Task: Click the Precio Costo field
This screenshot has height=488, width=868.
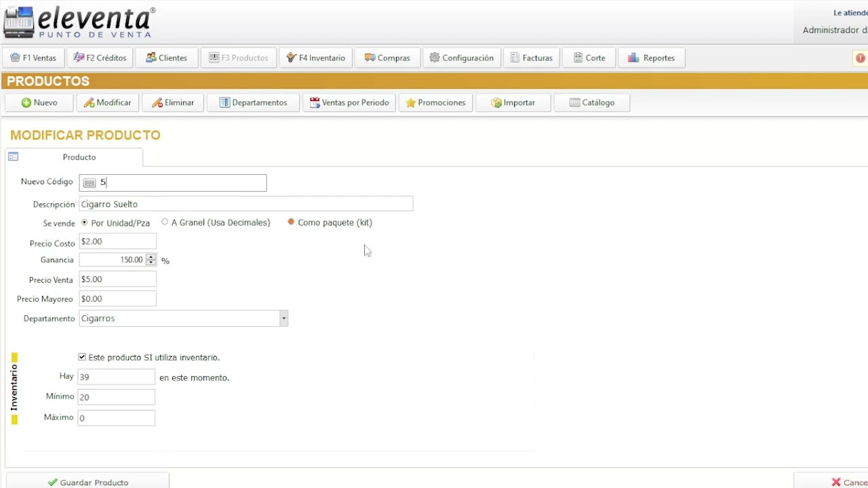Action: [x=117, y=241]
